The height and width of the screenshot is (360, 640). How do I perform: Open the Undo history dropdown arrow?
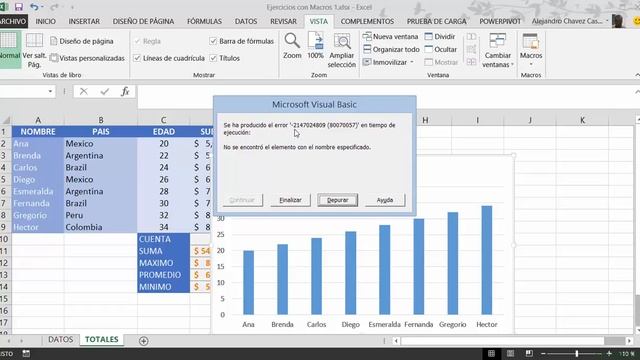click(42, 7)
